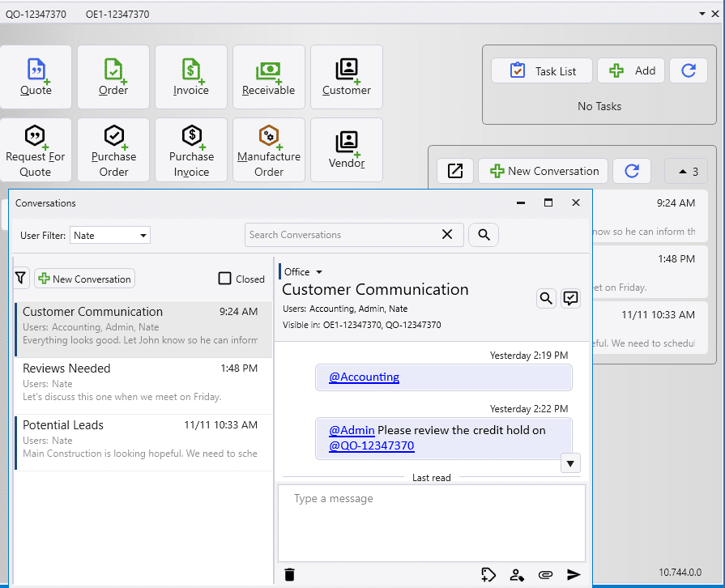Click the trash icon below message box
Image resolution: width=725 pixels, height=588 pixels.
[x=290, y=574]
